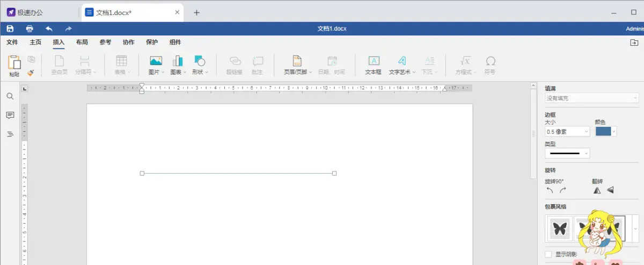644x265 pixels.
Task: Click the Administrator user name at top right
Action: tap(635, 28)
